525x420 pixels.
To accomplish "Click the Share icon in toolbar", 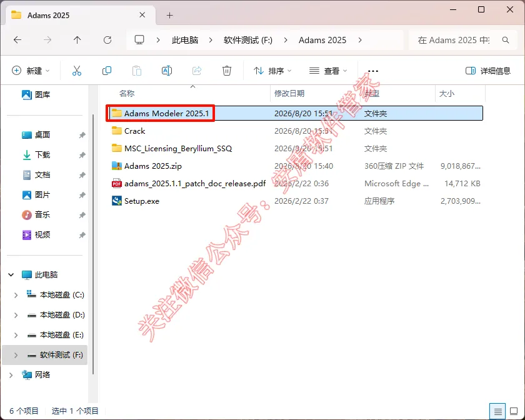I will pyautogui.click(x=197, y=71).
